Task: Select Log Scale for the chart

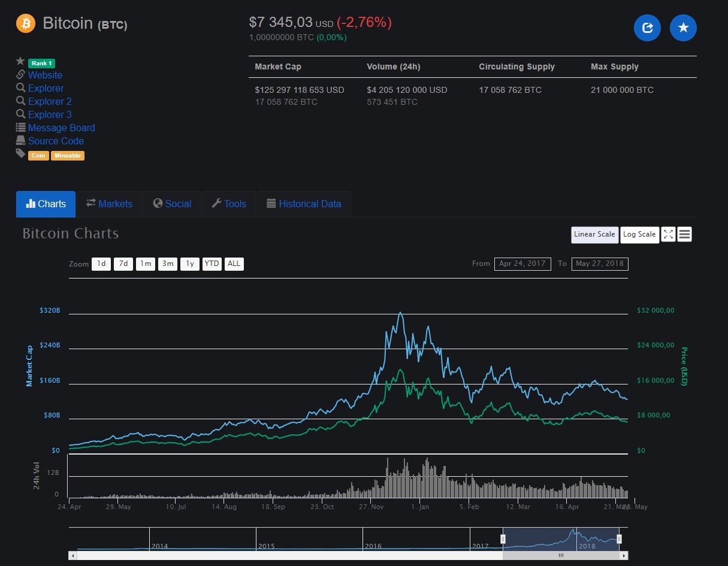Action: [x=639, y=234]
